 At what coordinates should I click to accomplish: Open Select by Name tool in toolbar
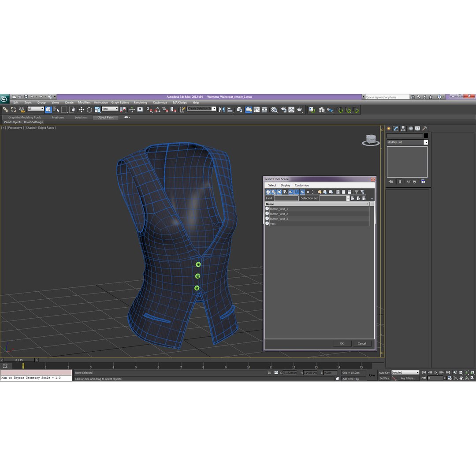click(x=56, y=110)
